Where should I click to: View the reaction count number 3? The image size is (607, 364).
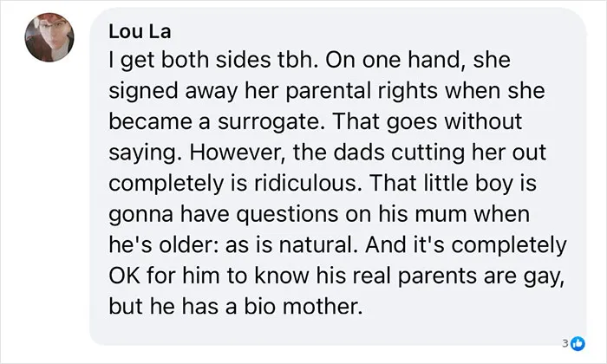tap(565, 343)
